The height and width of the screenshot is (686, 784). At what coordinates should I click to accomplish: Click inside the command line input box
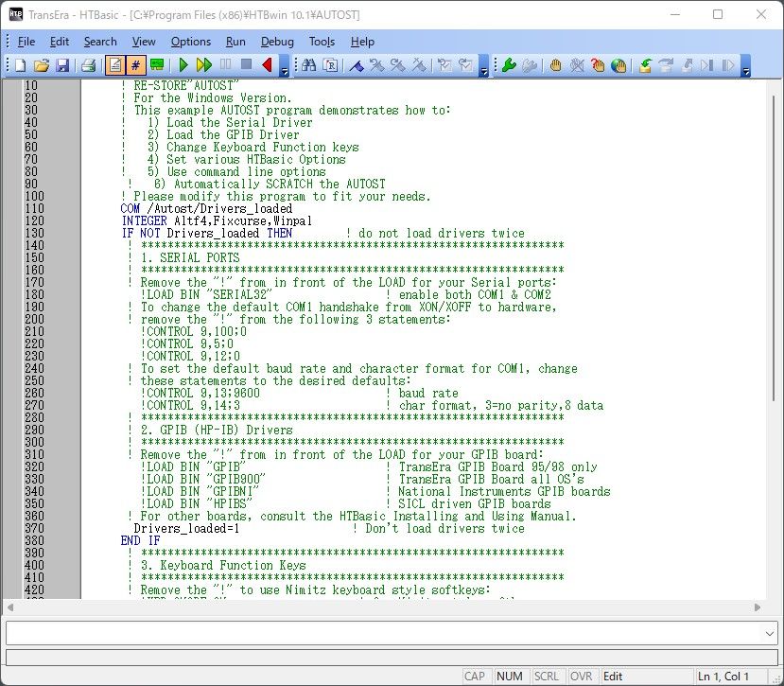384,633
